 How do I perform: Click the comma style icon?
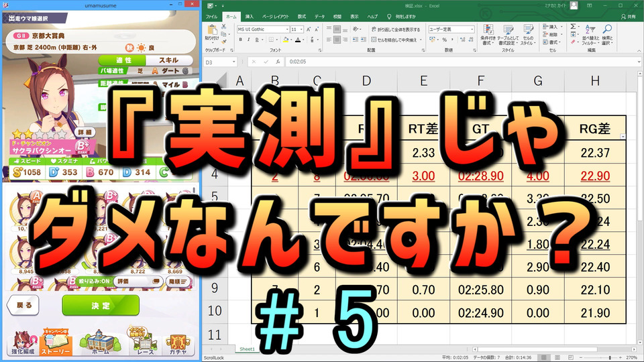click(x=452, y=40)
